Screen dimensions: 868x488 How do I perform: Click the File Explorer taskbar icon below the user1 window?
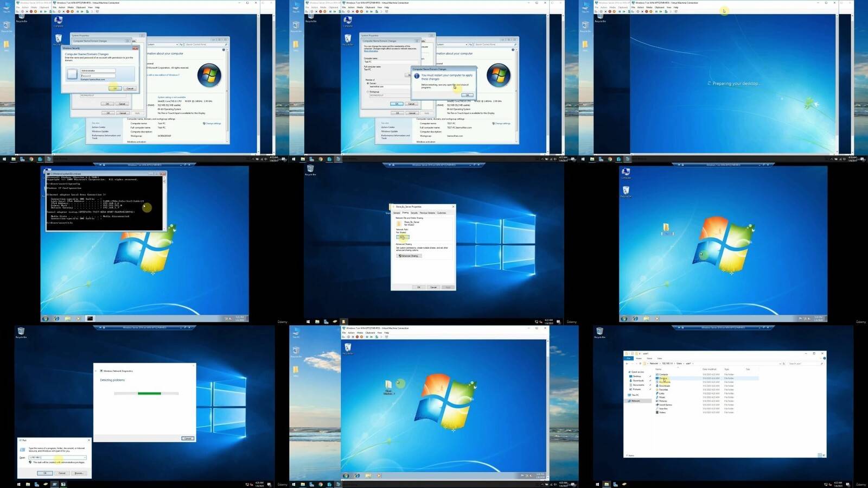[x=607, y=484]
